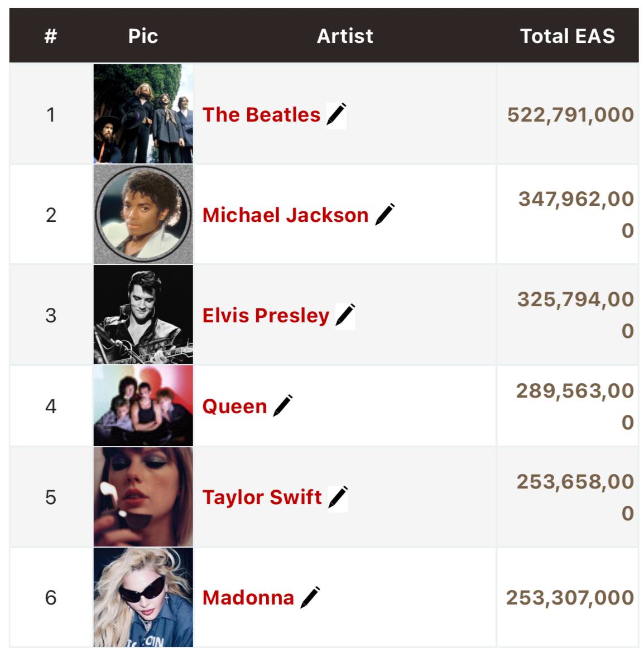Open the Elvis Presley artist link

(x=266, y=316)
